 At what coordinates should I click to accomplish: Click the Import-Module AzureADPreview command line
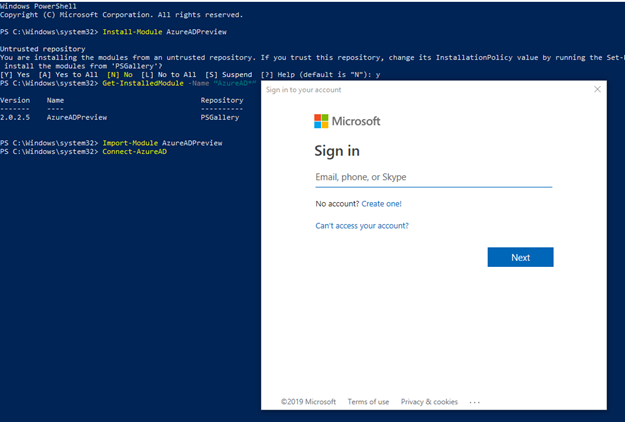pos(162,143)
